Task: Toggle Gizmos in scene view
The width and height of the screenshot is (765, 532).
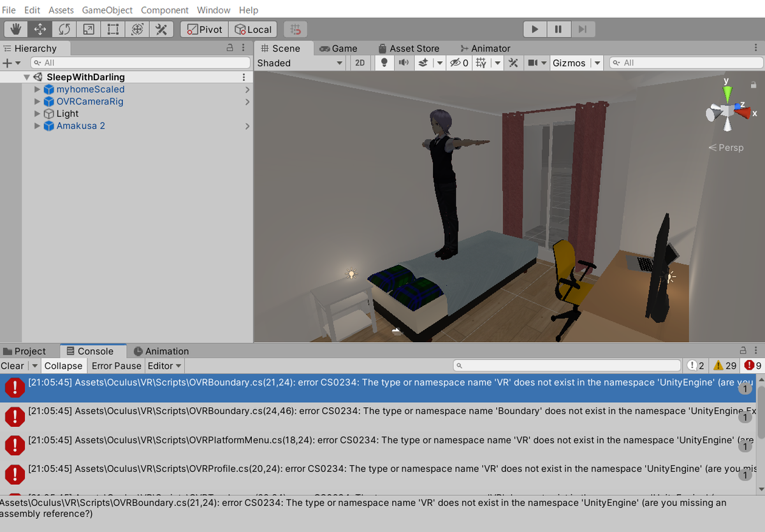Action: point(569,63)
